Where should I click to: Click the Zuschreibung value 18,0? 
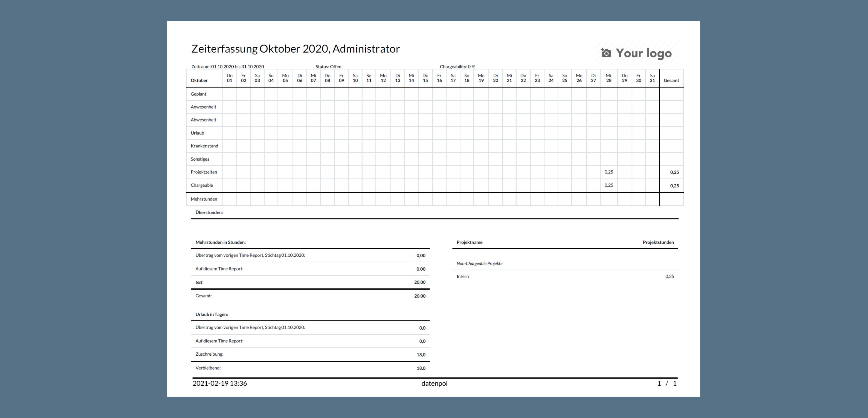[421, 355]
